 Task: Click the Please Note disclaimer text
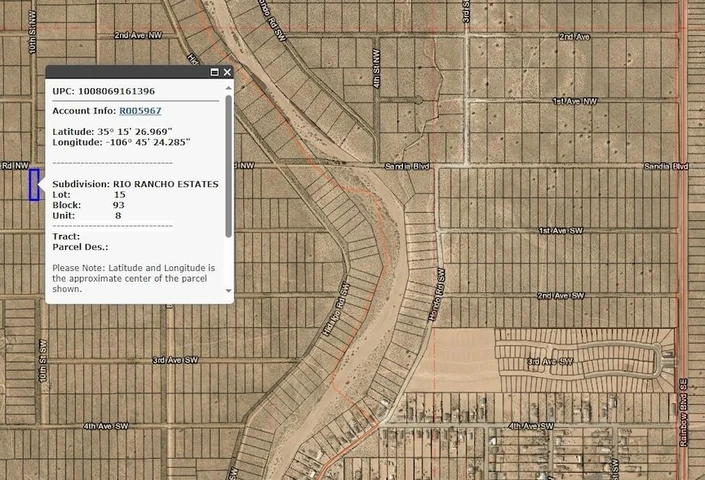coord(134,278)
